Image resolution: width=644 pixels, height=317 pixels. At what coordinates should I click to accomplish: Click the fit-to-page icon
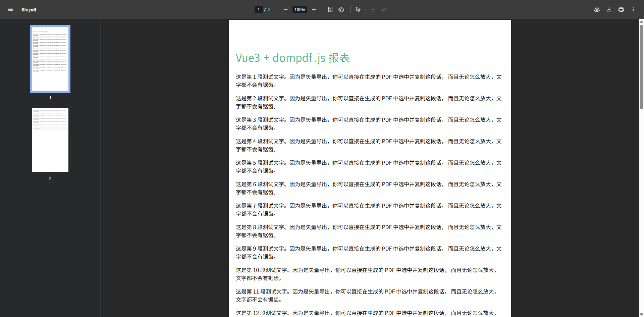[x=330, y=9]
